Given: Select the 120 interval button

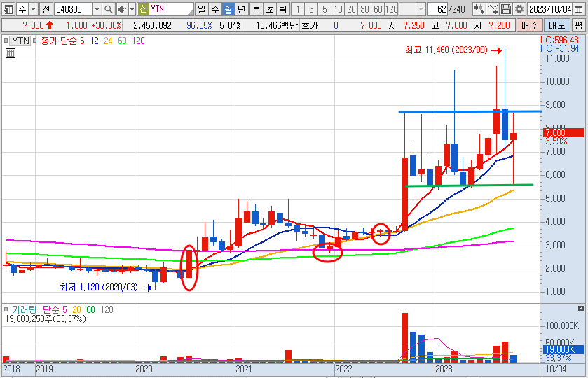Looking at the screenshot, I should click(391, 9).
